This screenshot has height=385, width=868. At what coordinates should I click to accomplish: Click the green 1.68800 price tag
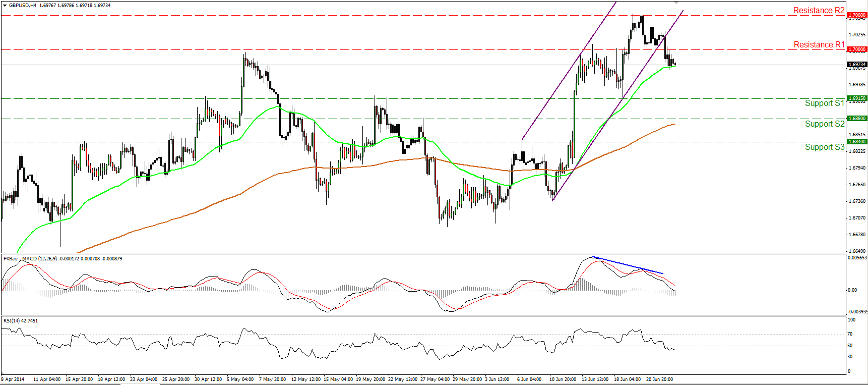[x=857, y=119]
